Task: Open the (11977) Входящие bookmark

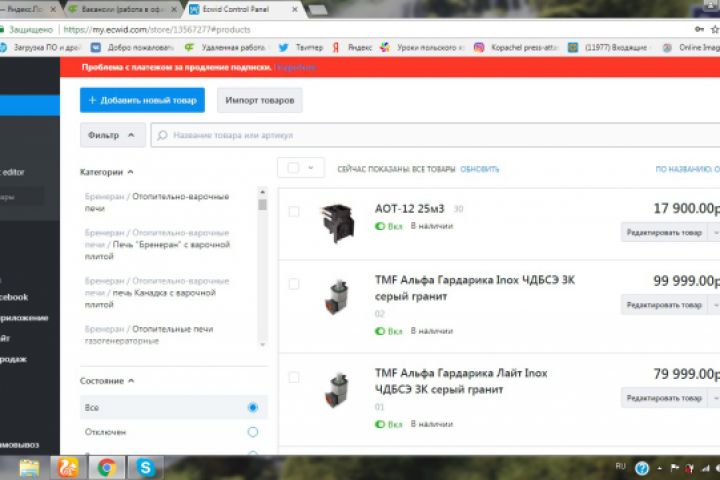Action: click(x=608, y=47)
